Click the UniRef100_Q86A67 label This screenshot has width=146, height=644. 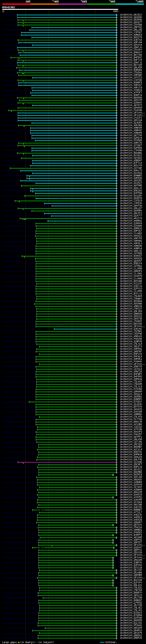pos(131,522)
